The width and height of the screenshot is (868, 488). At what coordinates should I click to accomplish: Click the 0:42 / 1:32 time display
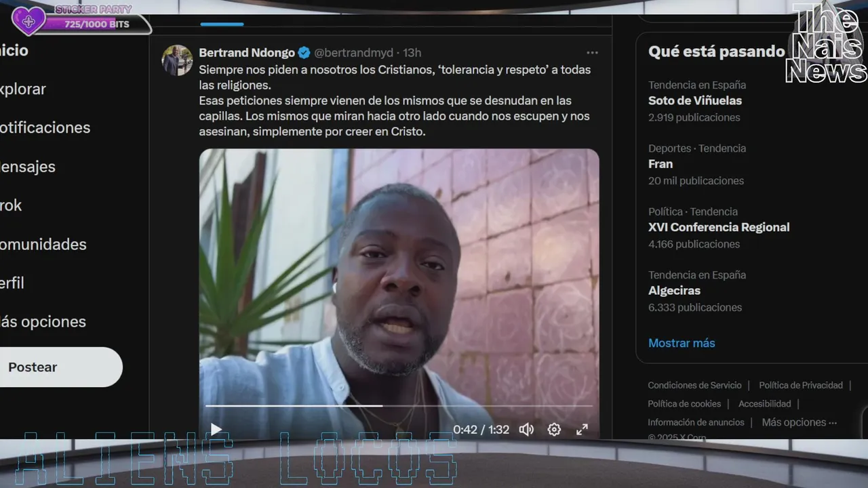tap(481, 429)
